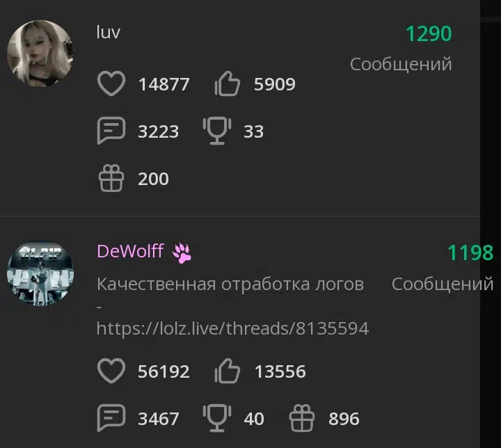Click DeWolff's trophy icon

pos(217,418)
